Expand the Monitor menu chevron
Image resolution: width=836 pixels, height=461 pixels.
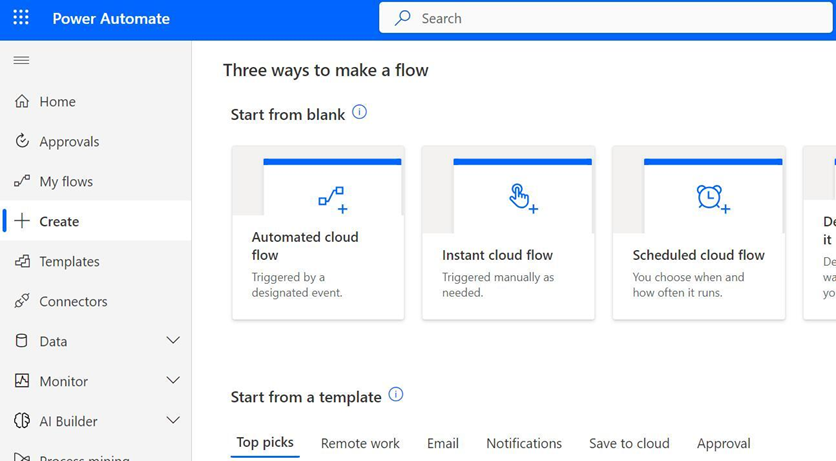click(173, 380)
